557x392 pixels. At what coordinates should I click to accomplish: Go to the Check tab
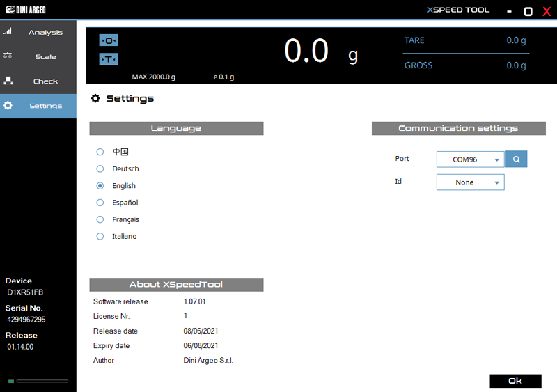[45, 81]
